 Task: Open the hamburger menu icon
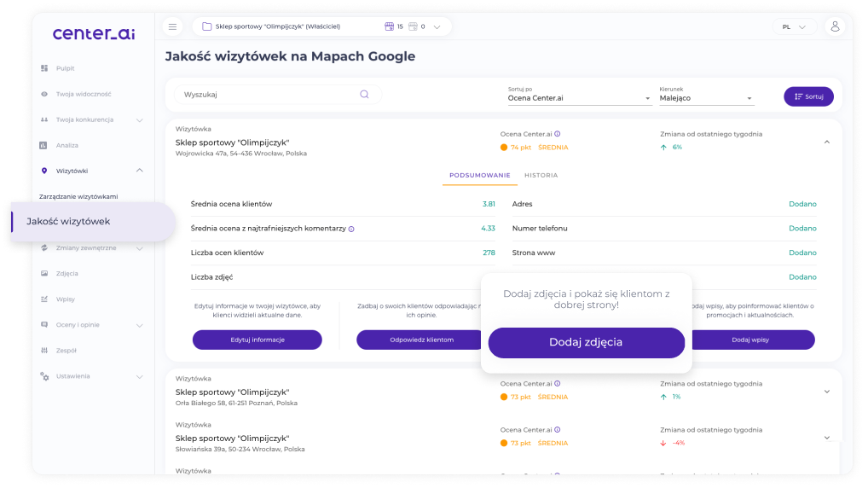point(172,26)
